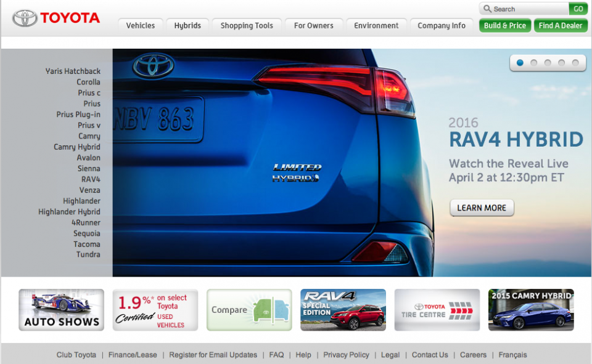Open the Camry model link
The height and width of the screenshot is (364, 592).
[x=89, y=136]
